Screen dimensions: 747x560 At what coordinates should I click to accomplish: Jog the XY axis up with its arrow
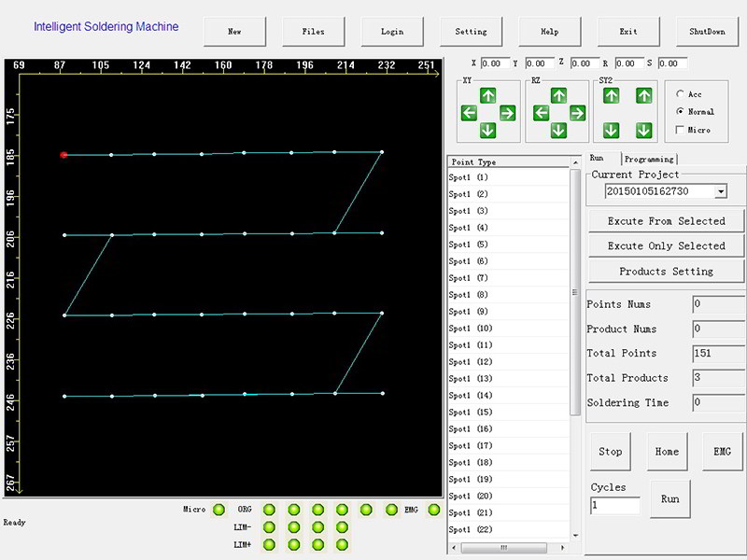487,96
